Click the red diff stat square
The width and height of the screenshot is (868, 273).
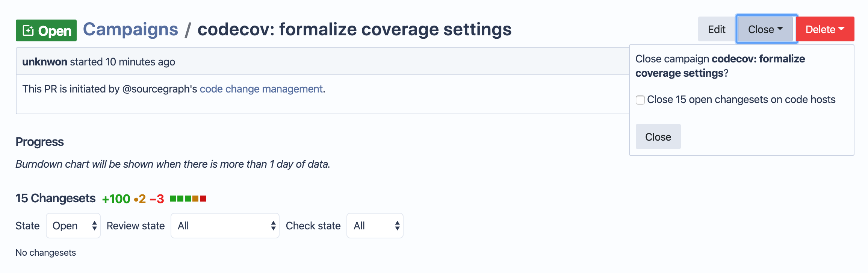point(203,199)
